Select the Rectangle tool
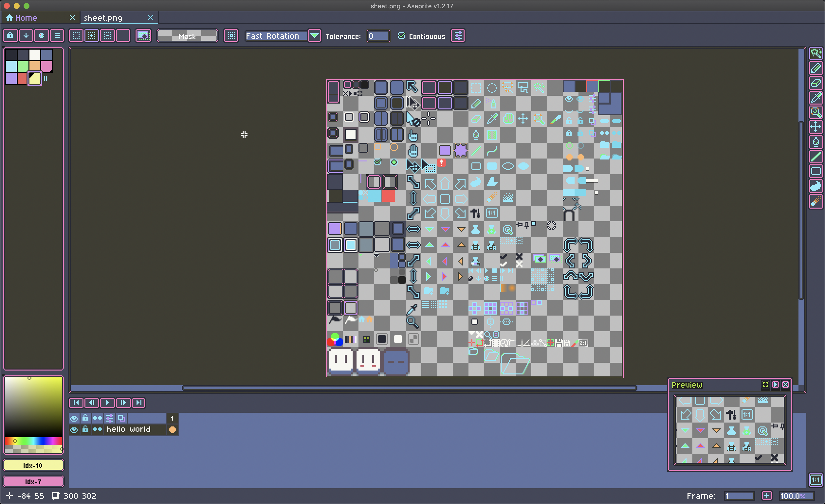The height and width of the screenshot is (504, 825). click(816, 171)
